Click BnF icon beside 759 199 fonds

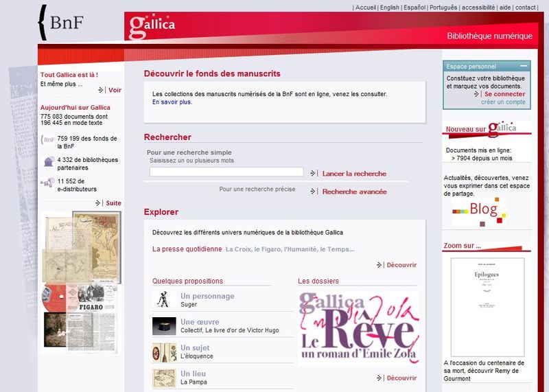coord(48,139)
